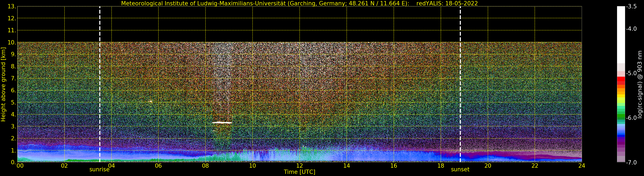The height and width of the screenshot is (176, 644).
Task: Click the colorbar label 'log(rc-signal) @ 903 nm'
Action: (x=640, y=84)
